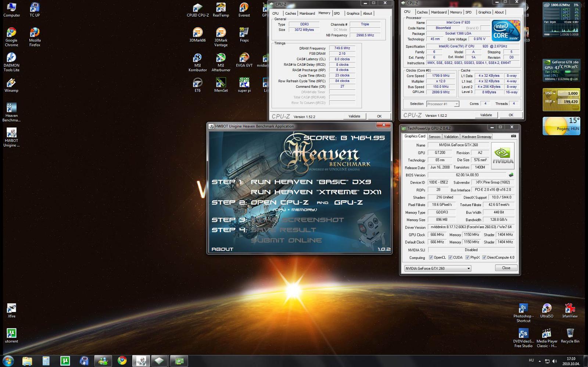This screenshot has height=367, width=588.
Task: Launch 3DMark Vantage shortcut
Action: (221, 37)
